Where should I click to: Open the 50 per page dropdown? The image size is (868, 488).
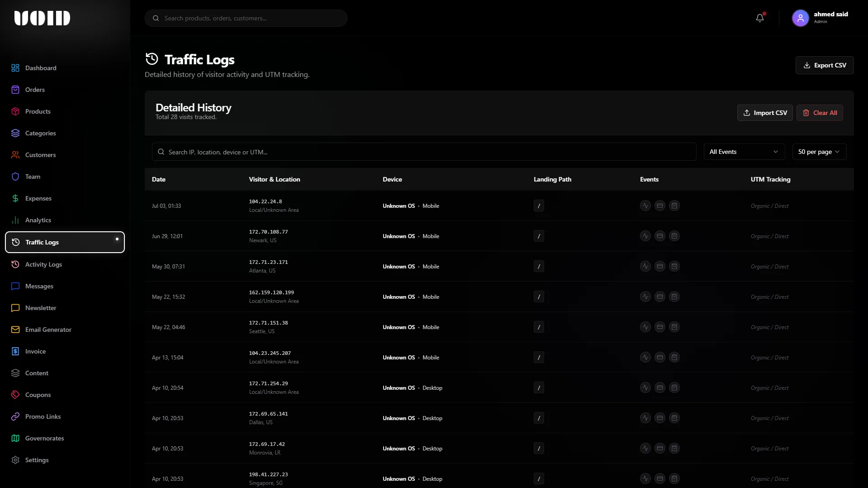click(819, 152)
